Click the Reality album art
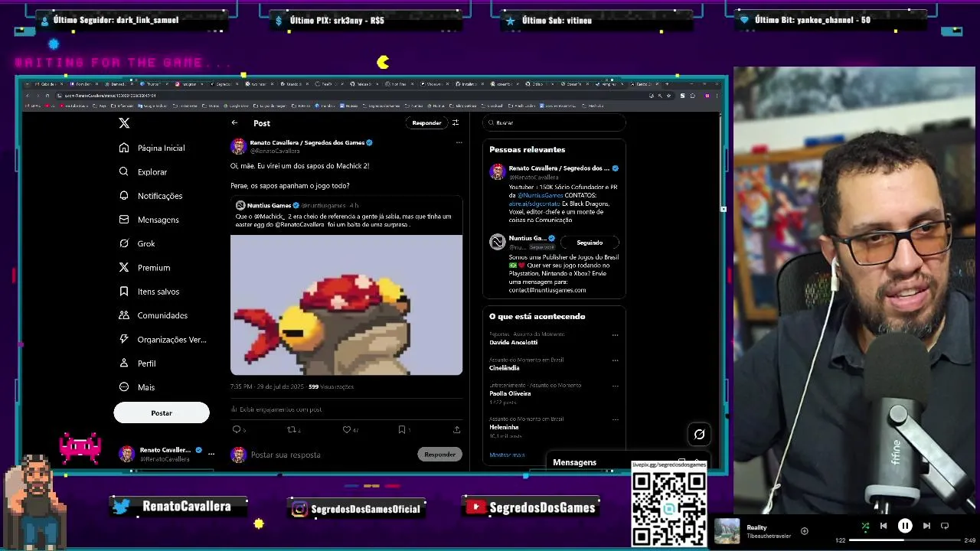This screenshot has width=980, height=551. (727, 531)
